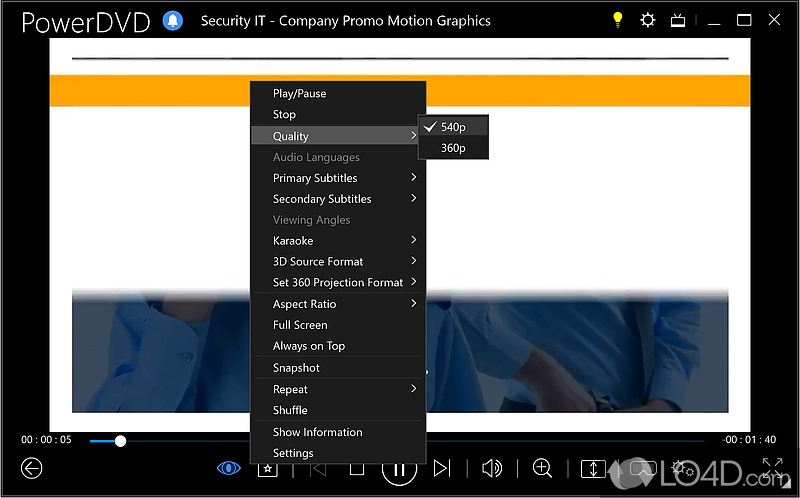Toggle Shuffle in context menu

tap(338, 410)
